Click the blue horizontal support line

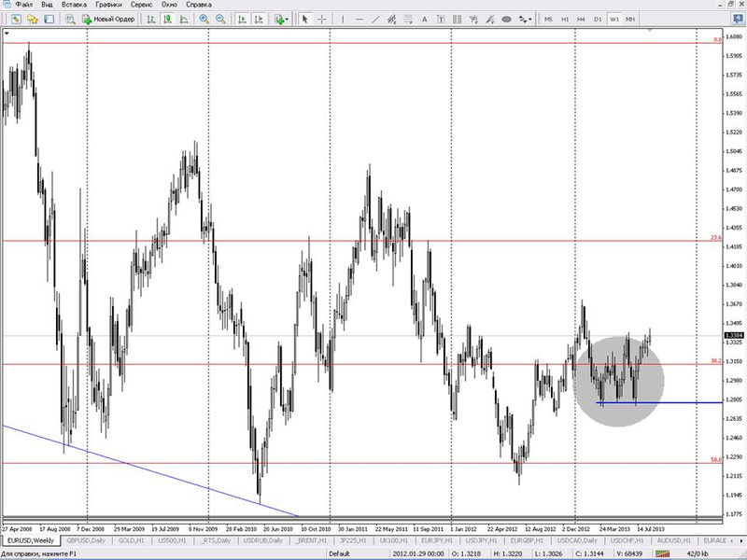coord(659,403)
